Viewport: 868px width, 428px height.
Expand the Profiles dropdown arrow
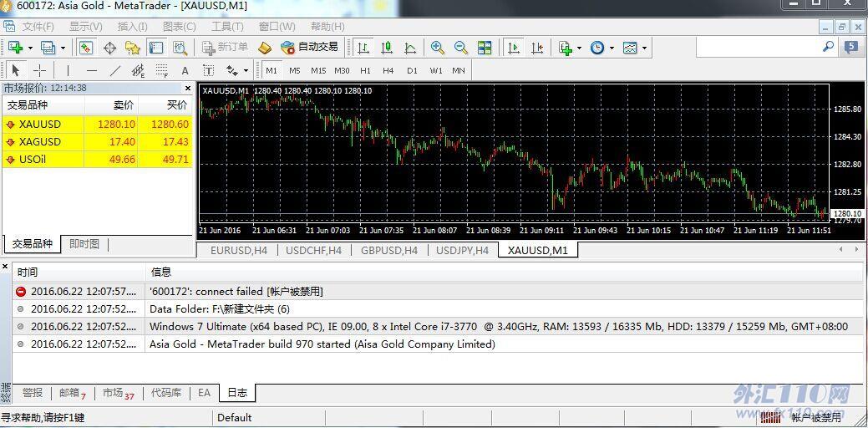(63, 48)
